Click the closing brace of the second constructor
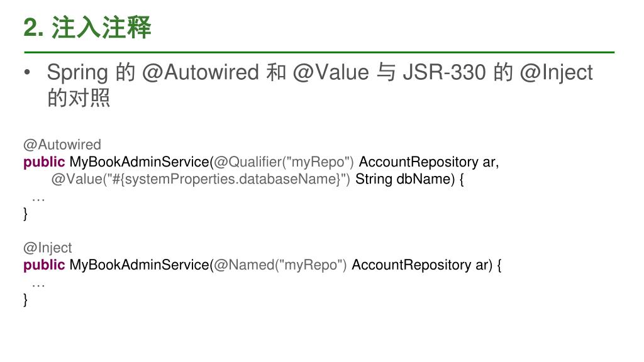This screenshot has width=644, height=362. tap(25, 300)
